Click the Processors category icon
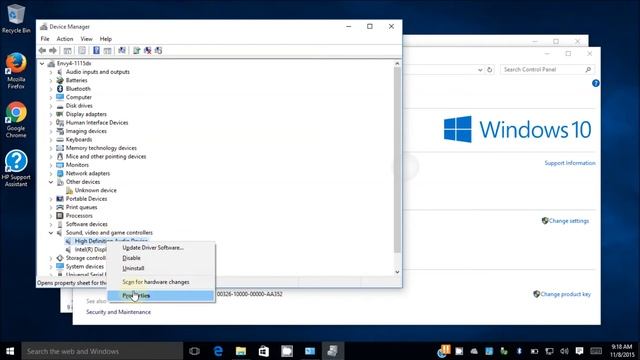640x360 pixels. (x=60, y=216)
